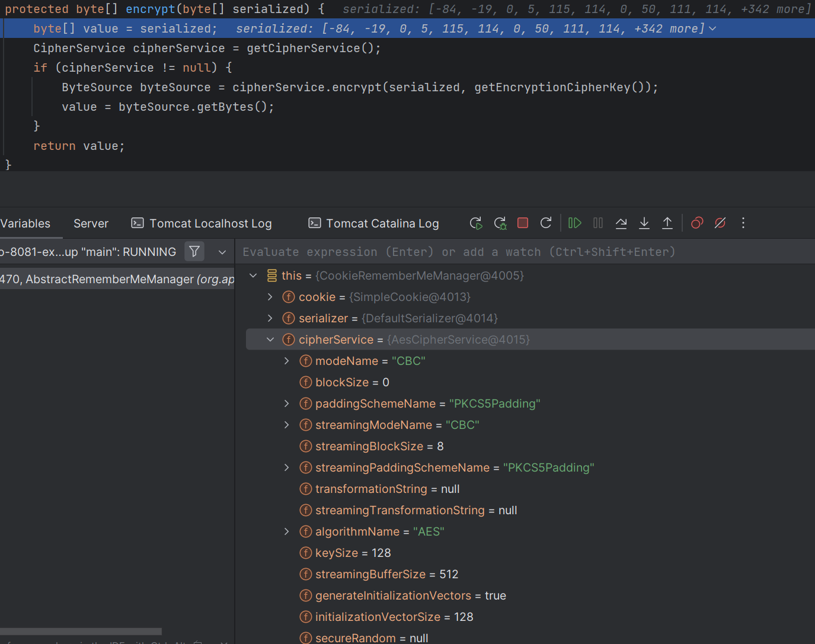Pause program execution
Image resolution: width=815 pixels, height=644 pixels.
[x=598, y=223]
